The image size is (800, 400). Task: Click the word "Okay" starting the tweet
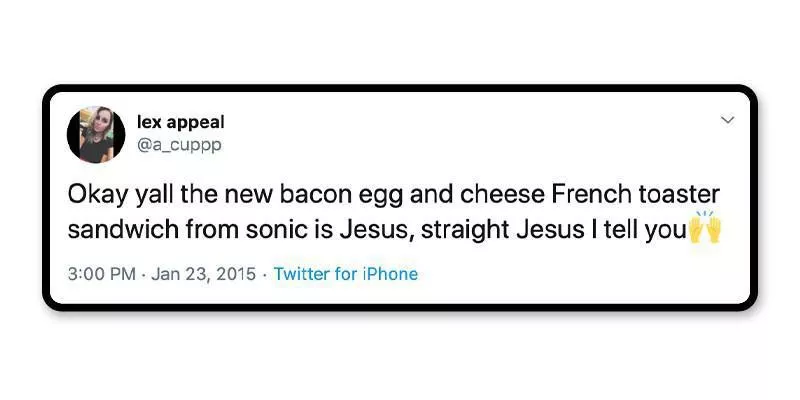95,192
